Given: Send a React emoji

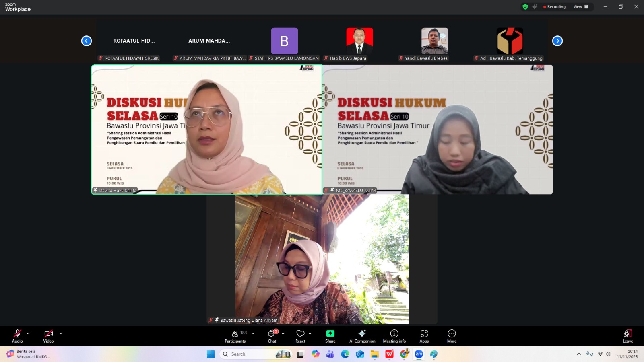Looking at the screenshot, I should (300, 336).
